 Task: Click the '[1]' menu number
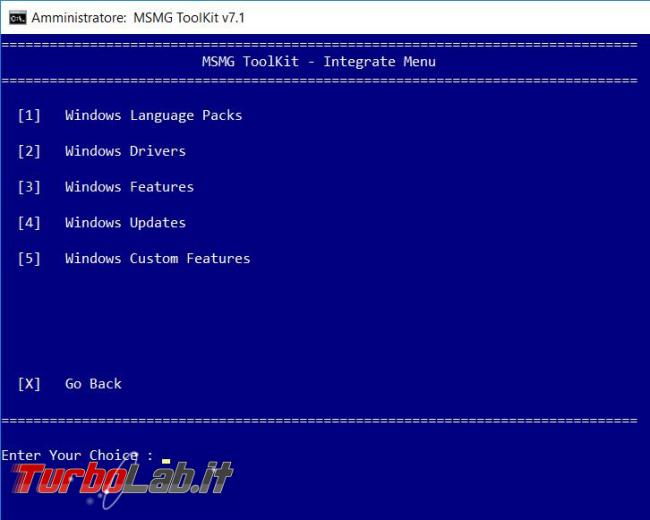point(29,115)
